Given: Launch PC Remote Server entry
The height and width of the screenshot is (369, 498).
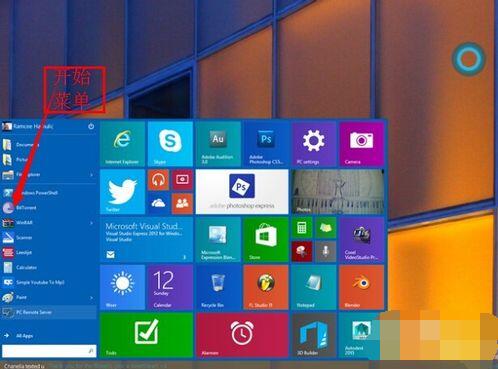Looking at the screenshot, I should click(x=49, y=312).
